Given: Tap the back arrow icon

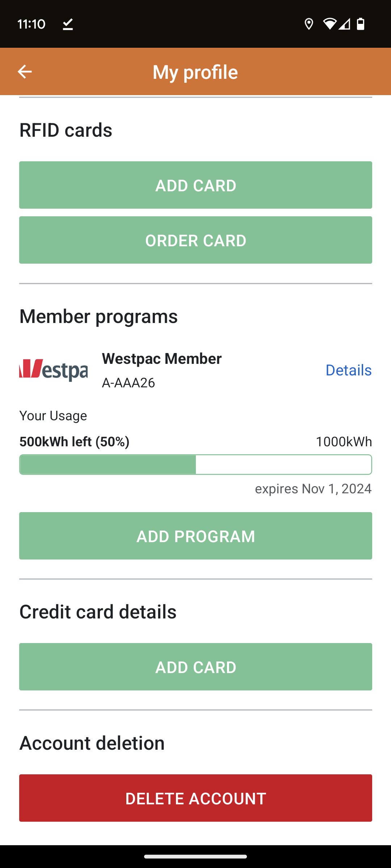Looking at the screenshot, I should click(25, 72).
